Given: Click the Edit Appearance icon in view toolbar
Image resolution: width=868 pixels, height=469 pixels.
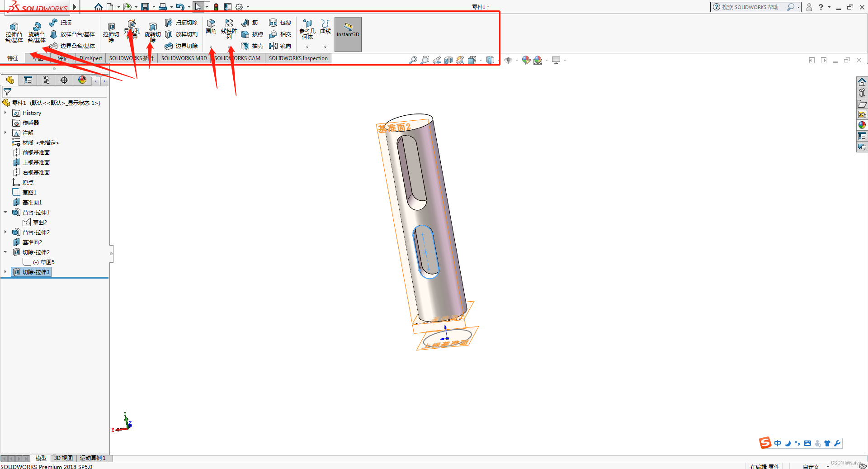Looking at the screenshot, I should (526, 60).
